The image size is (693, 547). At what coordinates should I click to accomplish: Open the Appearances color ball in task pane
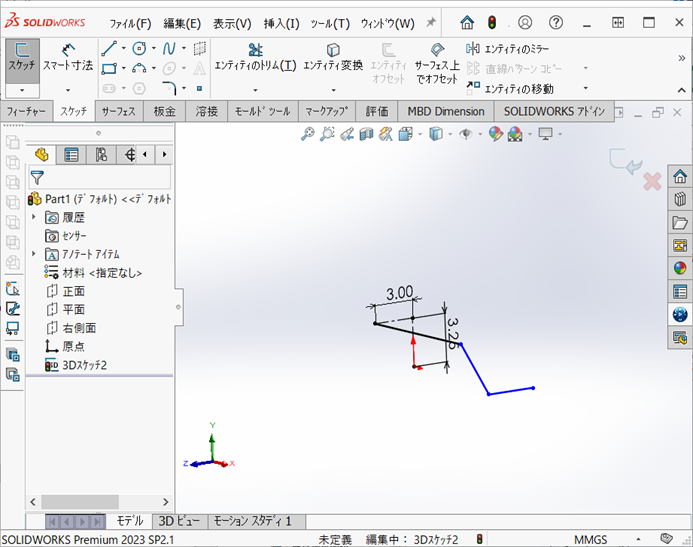[x=680, y=268]
